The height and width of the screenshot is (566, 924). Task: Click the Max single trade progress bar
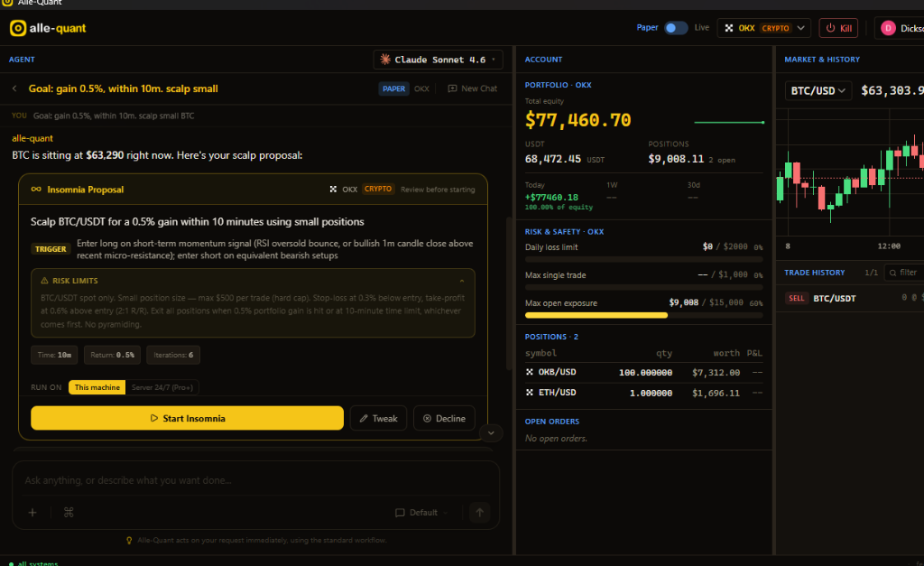click(x=643, y=288)
